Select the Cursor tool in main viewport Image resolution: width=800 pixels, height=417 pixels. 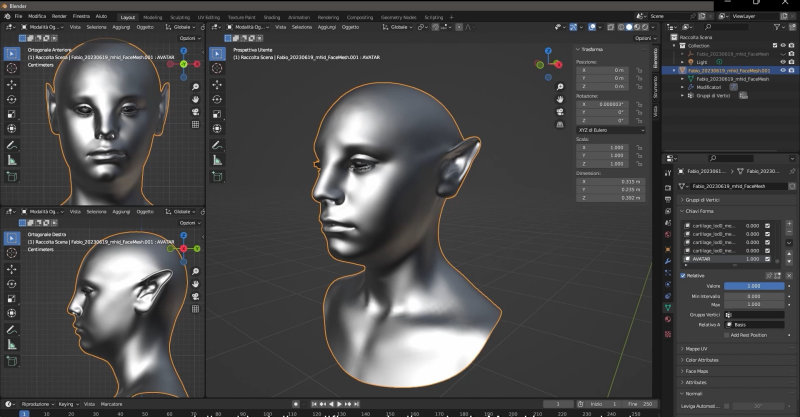pos(217,68)
